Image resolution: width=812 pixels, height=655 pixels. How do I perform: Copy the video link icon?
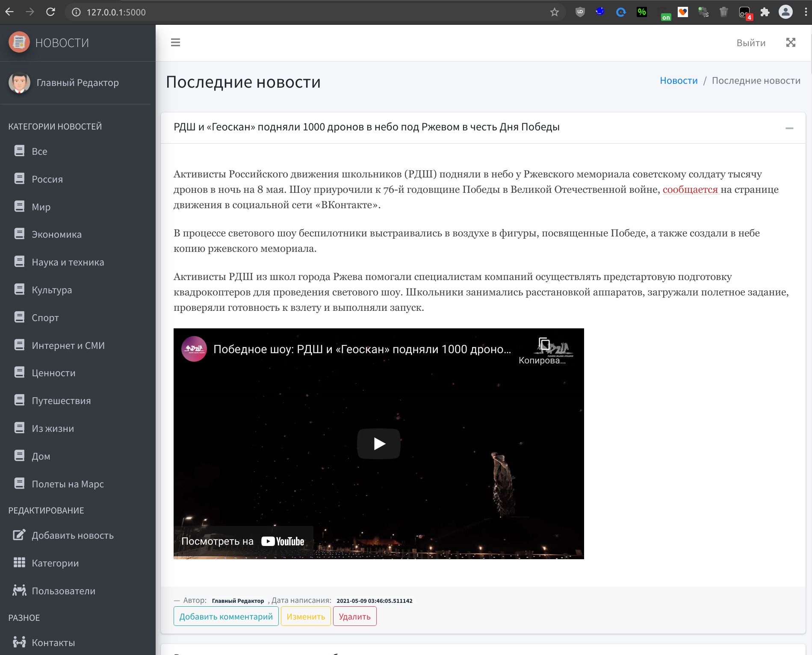click(544, 344)
